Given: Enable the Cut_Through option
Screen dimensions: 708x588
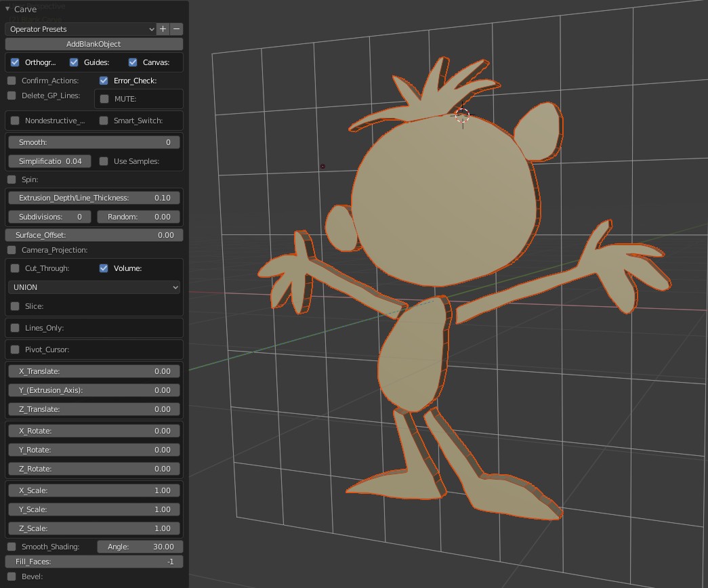Looking at the screenshot, I should point(15,268).
